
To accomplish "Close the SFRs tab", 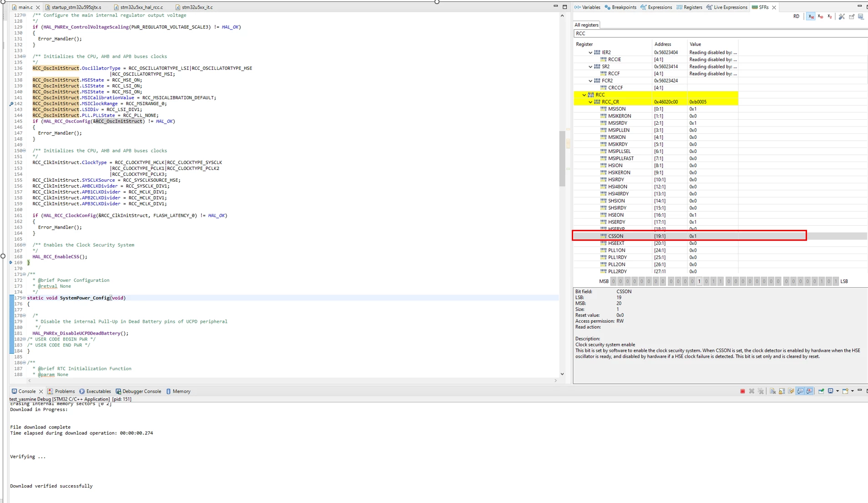I will (774, 7).
